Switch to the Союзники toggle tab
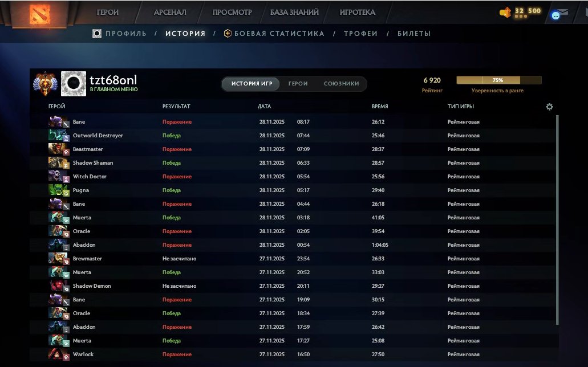Screen dimensions: 588x367 pos(341,84)
